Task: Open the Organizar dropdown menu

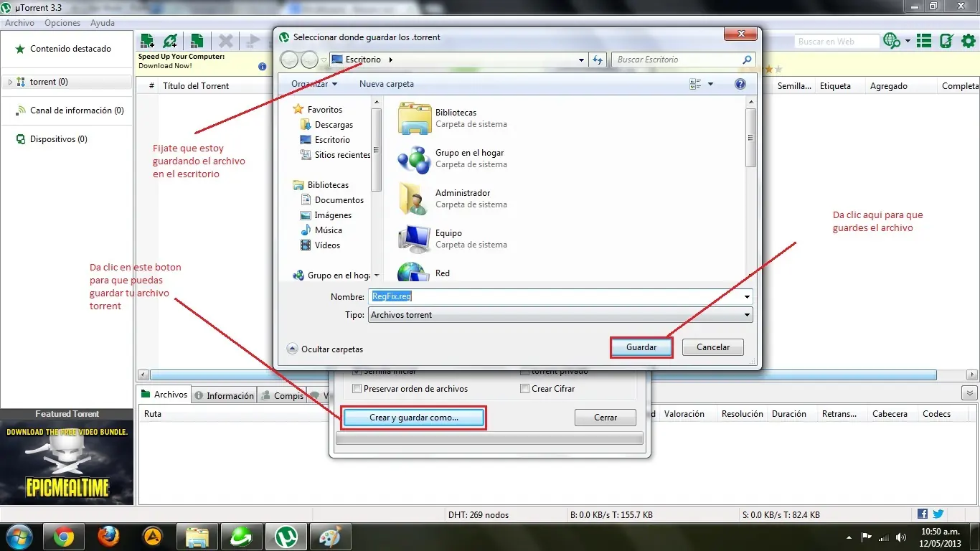Action: (314, 84)
